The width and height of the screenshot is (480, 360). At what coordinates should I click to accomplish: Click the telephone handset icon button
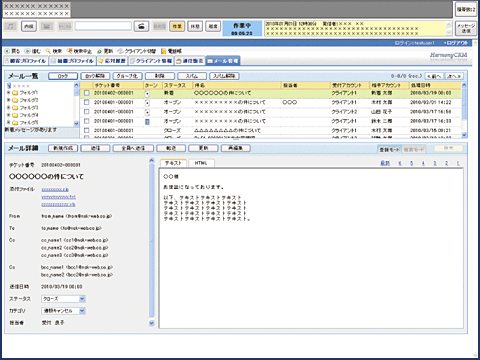[x=141, y=26]
